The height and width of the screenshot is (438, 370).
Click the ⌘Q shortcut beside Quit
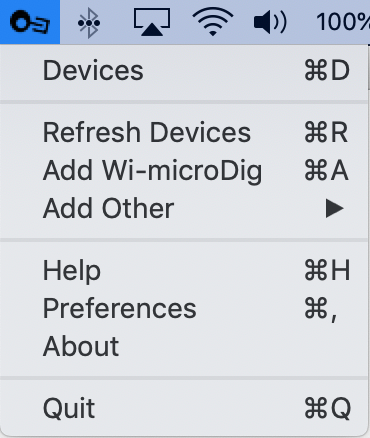[328, 408]
